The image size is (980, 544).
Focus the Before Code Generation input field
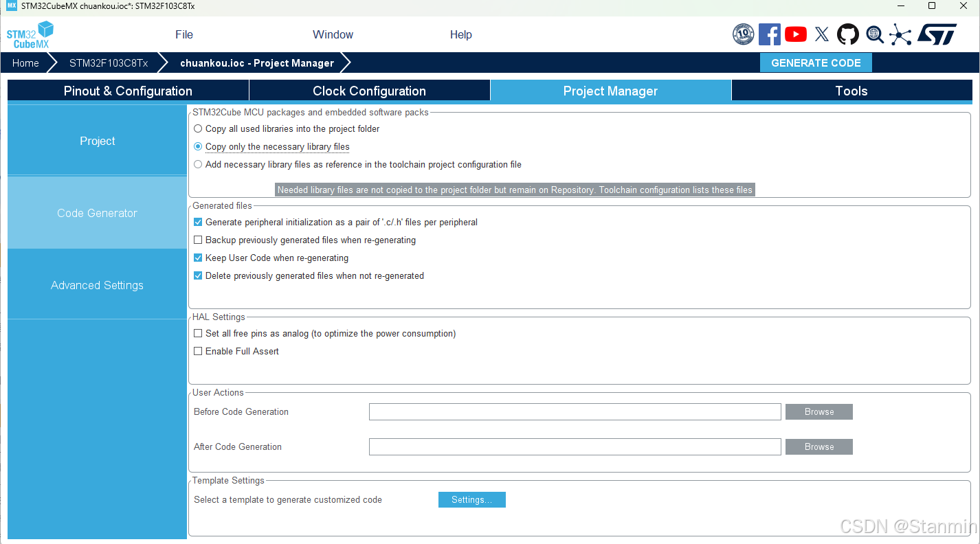click(575, 411)
